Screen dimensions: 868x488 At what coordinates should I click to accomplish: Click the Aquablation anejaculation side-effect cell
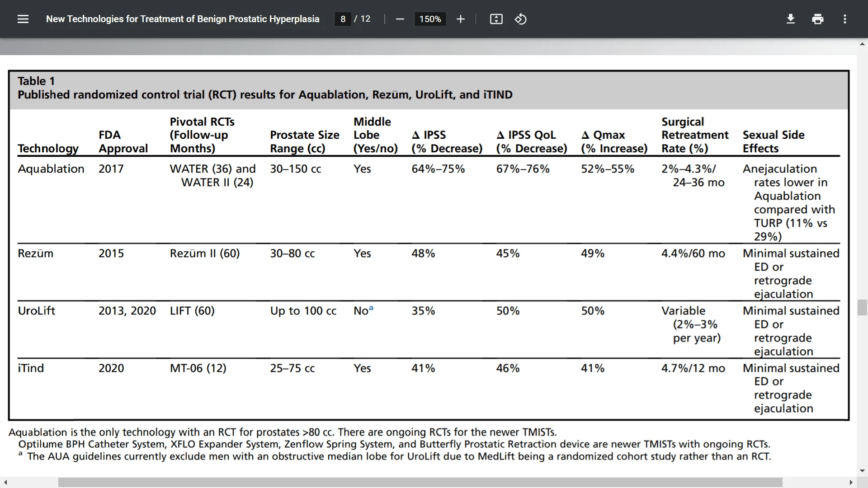(789, 202)
